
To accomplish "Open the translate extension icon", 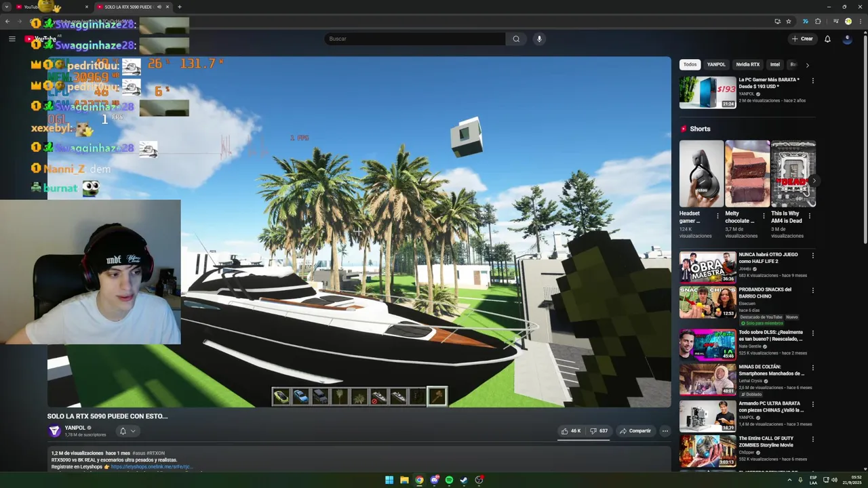I will pyautogui.click(x=805, y=21).
